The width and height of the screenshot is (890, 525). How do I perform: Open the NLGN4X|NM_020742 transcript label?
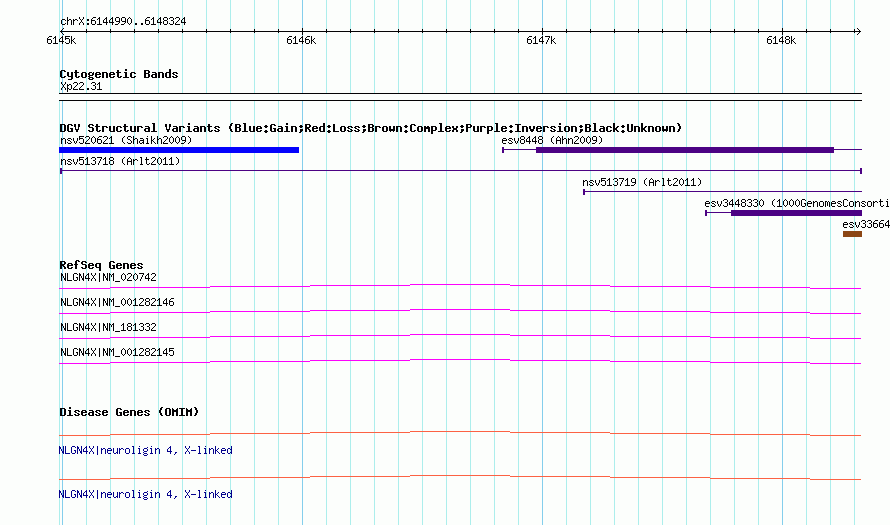coord(108,278)
